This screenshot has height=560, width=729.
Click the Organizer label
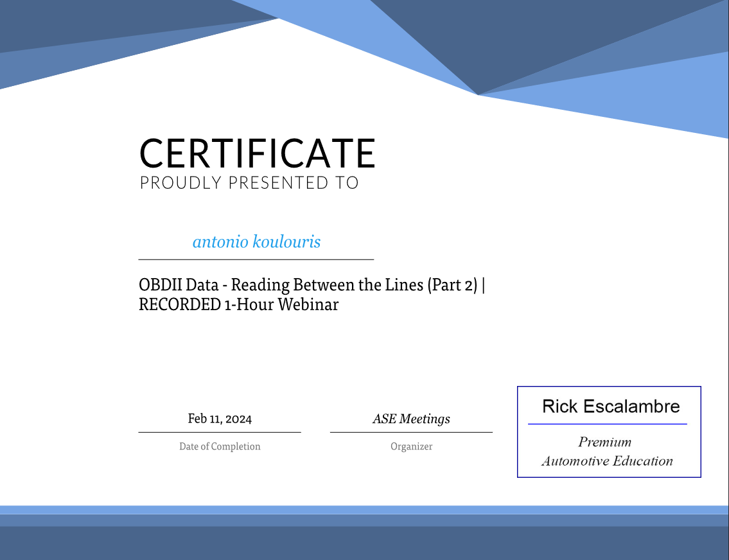411,446
